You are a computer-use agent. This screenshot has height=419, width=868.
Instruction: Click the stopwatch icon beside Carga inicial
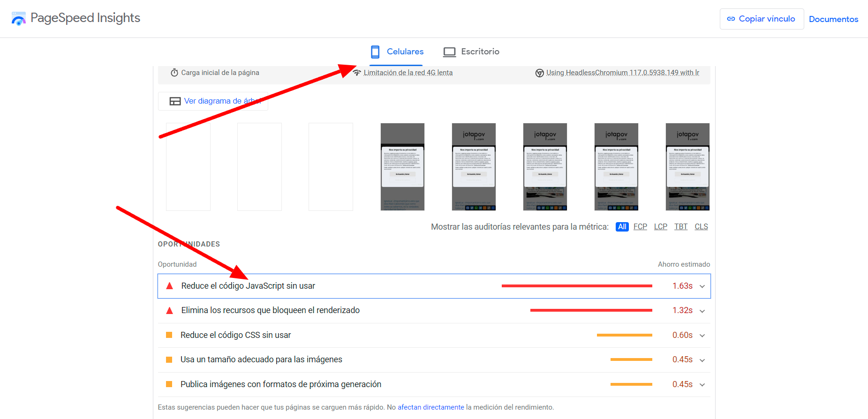pos(174,73)
